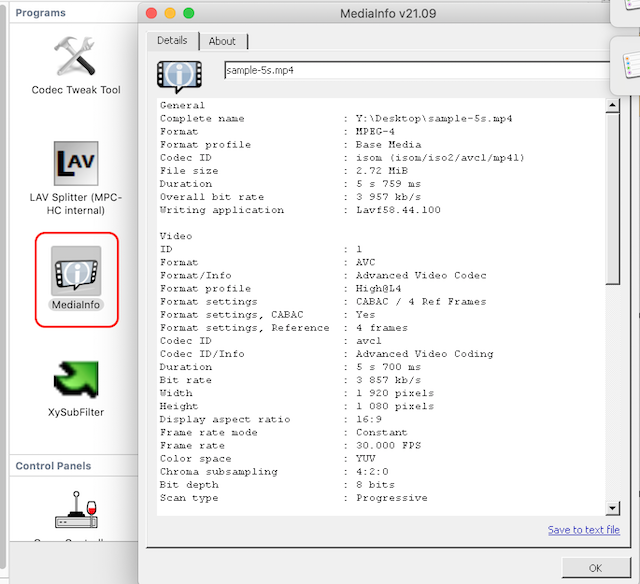Click the 'General' section heading
Screen dimensions: 640x584
click(182, 106)
